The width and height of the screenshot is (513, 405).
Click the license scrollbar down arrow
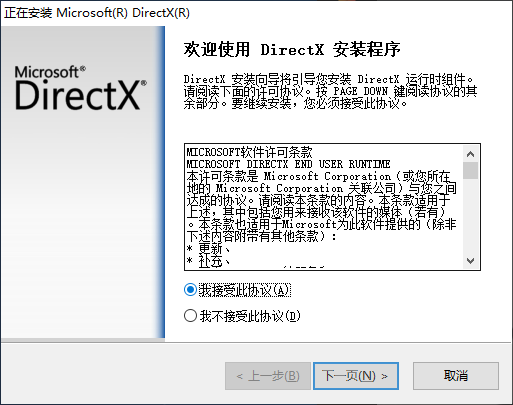click(x=470, y=260)
